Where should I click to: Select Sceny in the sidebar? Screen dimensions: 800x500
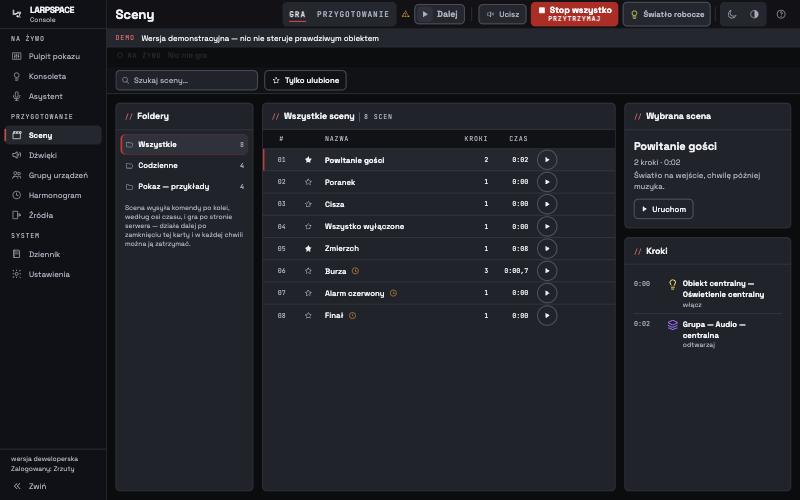[x=53, y=135]
